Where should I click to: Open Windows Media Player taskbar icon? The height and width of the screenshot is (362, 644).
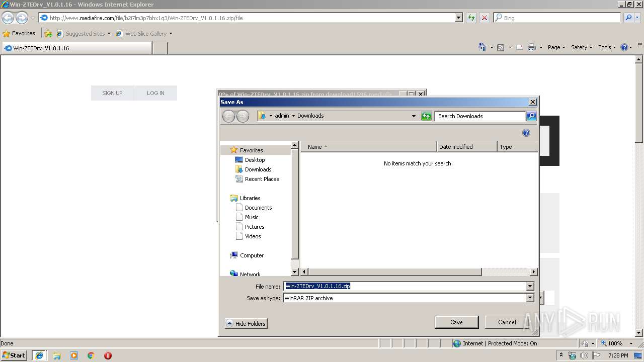pyautogui.click(x=74, y=355)
